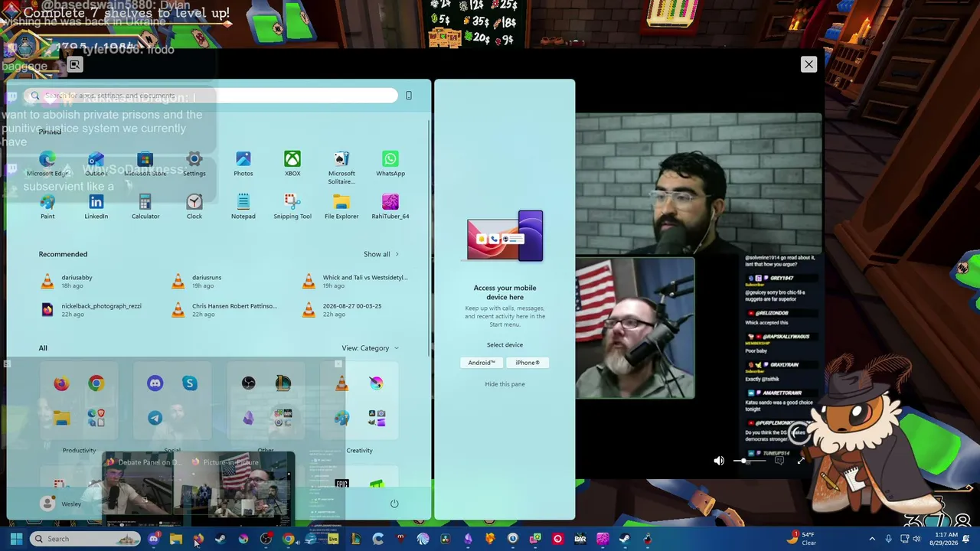This screenshot has width=980, height=551.
Task: Open Chris Hansen Robert Pattinson recommended video
Action: [224, 310]
